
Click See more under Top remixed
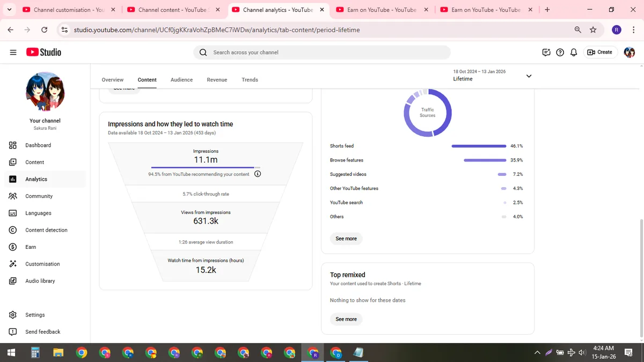pyautogui.click(x=346, y=319)
